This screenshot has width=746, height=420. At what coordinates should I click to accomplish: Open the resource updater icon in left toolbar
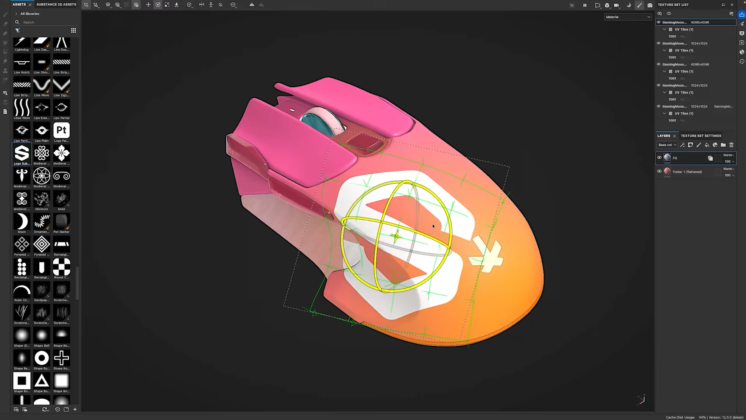tap(5, 93)
